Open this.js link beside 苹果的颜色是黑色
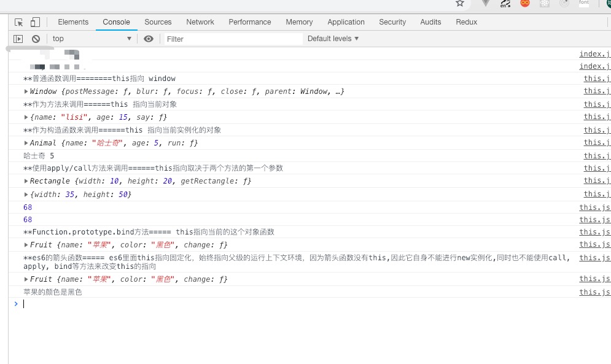The height and width of the screenshot is (364, 611). pyautogui.click(x=595, y=292)
